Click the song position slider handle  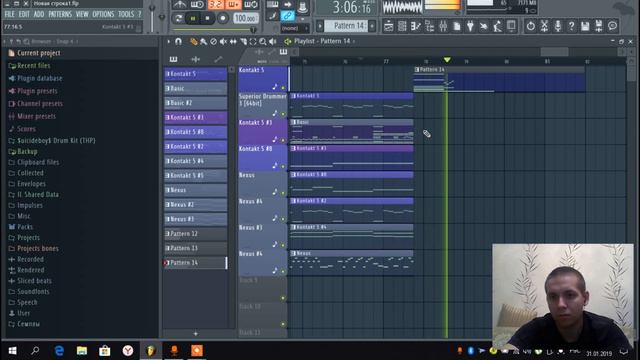pyautogui.click(x=253, y=30)
